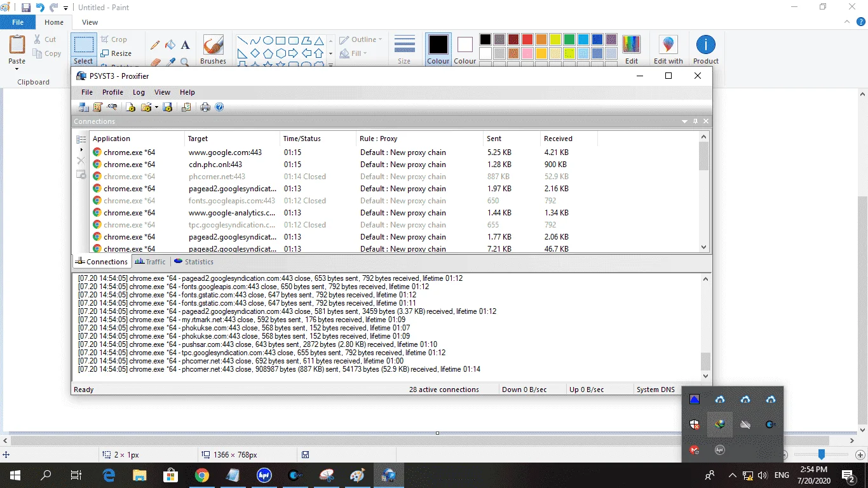
Task: Click the clipboard-style toolbar icon beside Save Profile
Action: click(x=186, y=107)
